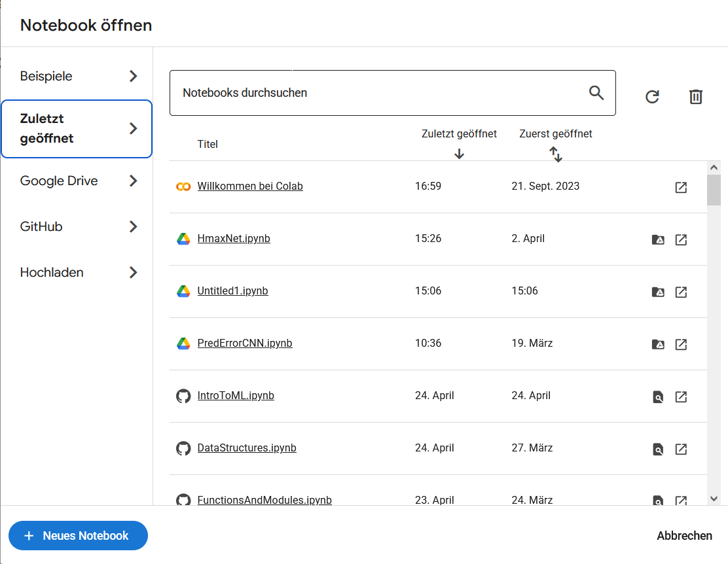Open PredErrorCNN.ipynb in new tab icon

(x=681, y=344)
